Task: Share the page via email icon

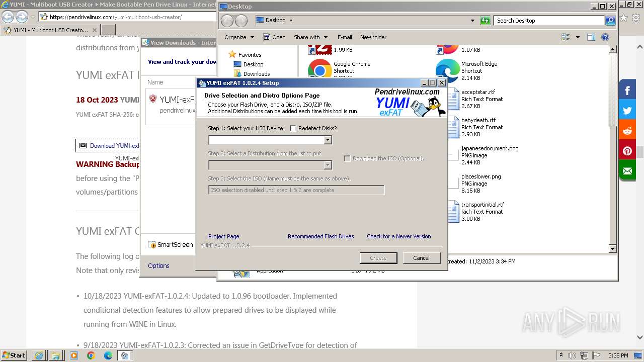Action: coord(627,171)
